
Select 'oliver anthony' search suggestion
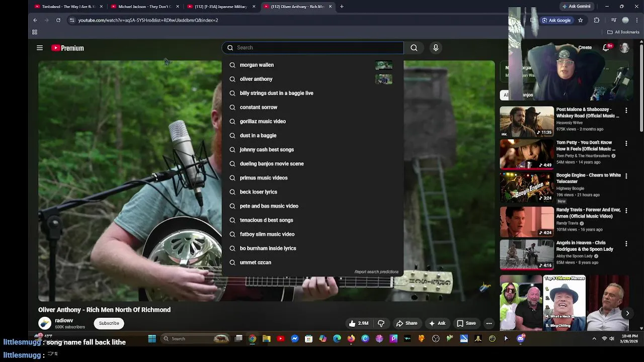312,79
